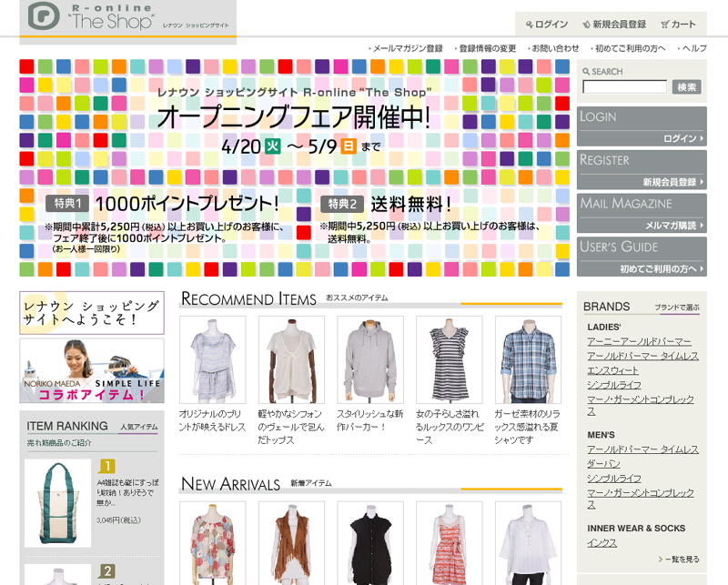Image resolution: width=728 pixels, height=585 pixels.
Task: Click ログイン in the top header bar
Action: tap(547, 25)
